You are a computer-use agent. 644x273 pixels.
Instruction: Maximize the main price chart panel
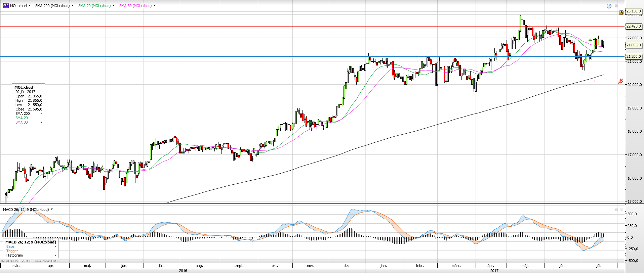[616, 6]
